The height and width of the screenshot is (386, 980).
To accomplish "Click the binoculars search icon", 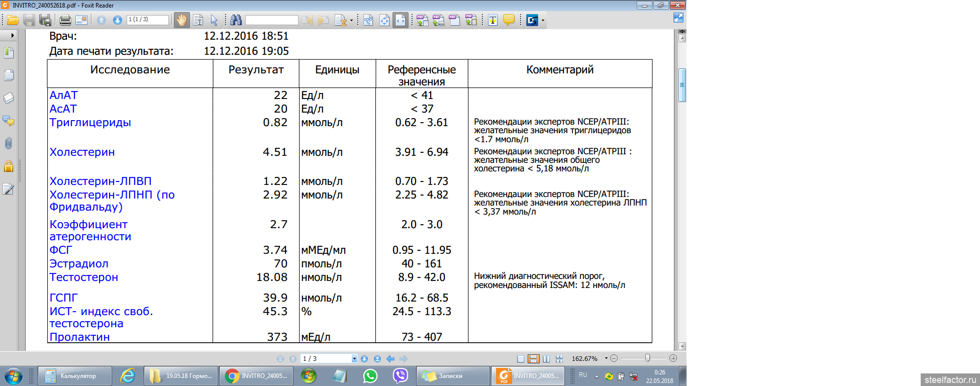I will 236,20.
